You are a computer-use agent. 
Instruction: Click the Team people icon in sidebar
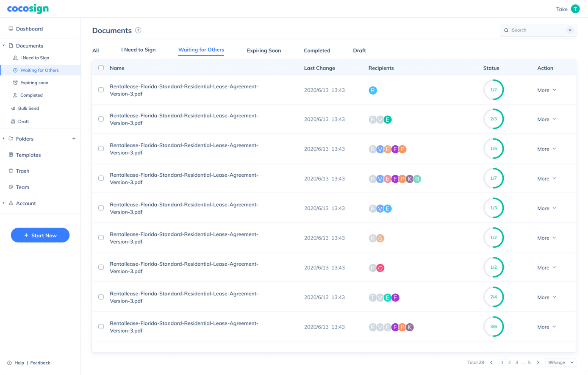pyautogui.click(x=11, y=187)
